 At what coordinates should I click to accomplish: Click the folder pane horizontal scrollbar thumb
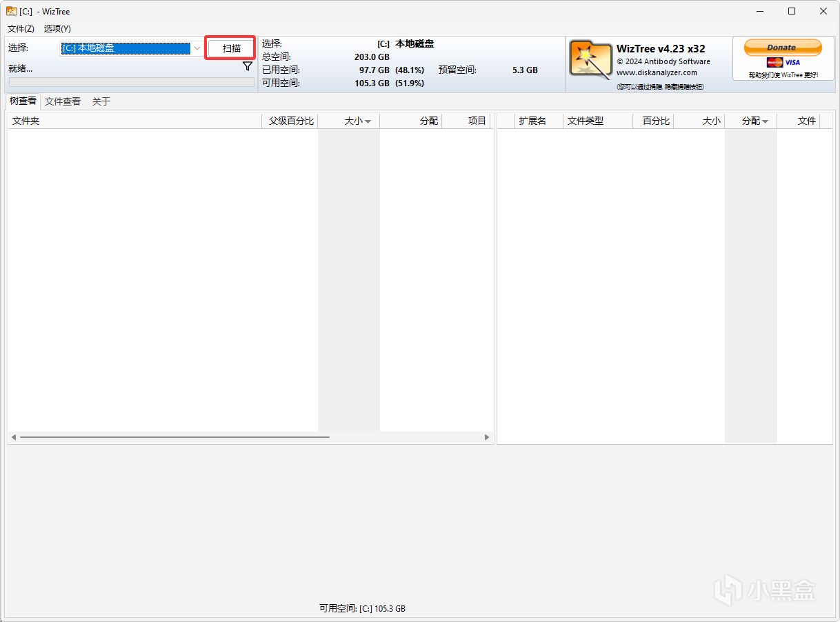point(174,437)
